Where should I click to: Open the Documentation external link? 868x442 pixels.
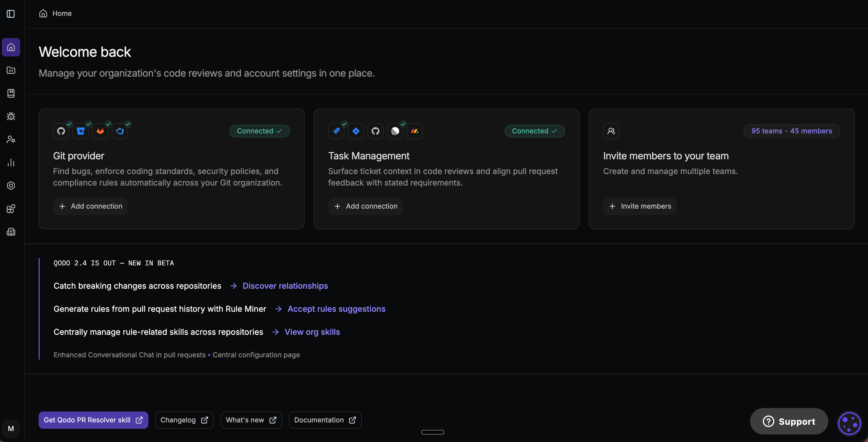(325, 420)
